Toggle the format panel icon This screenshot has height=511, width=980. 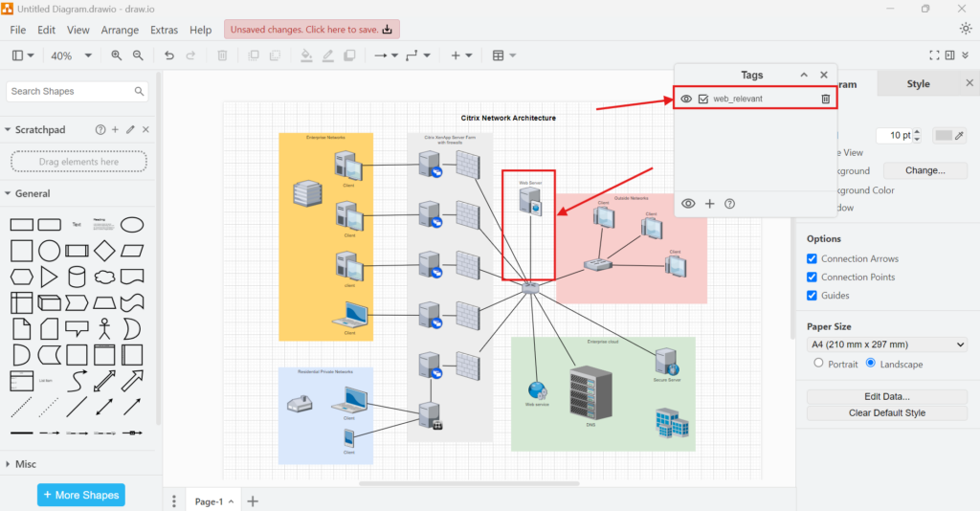[950, 56]
